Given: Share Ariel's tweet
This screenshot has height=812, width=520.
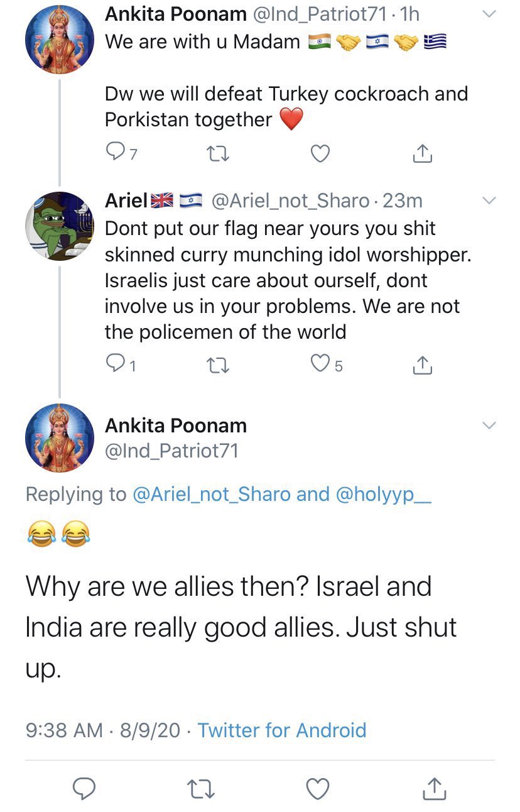Looking at the screenshot, I should coord(423,365).
